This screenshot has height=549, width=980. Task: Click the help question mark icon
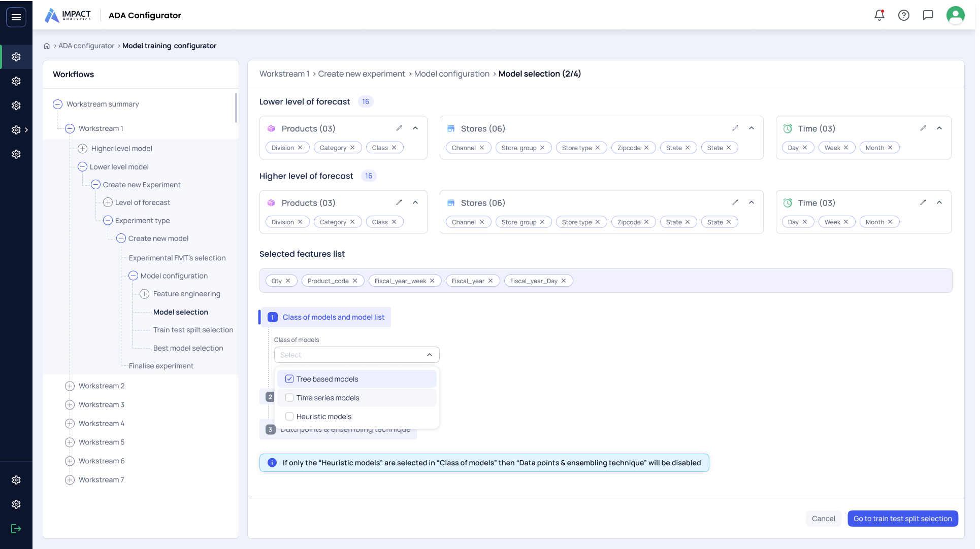904,15
